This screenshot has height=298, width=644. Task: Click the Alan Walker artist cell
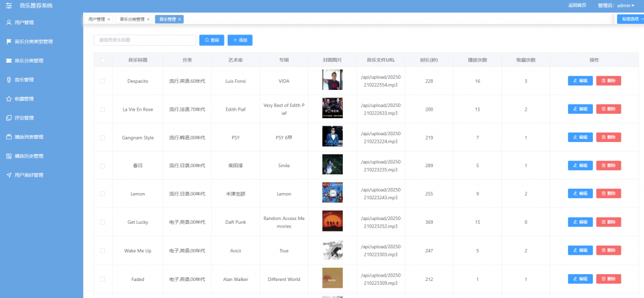pos(236,279)
